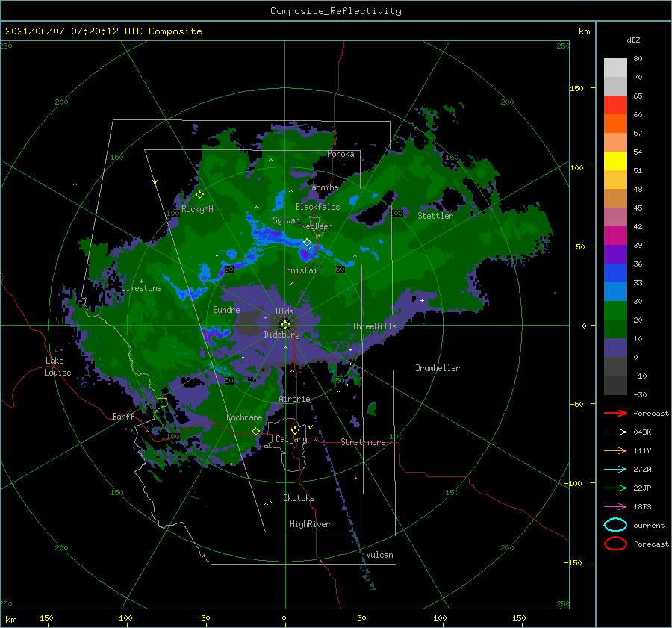Image resolution: width=672 pixels, height=628 pixels.
Task: Pick the purple swatch near 39 dBZ
Action: pyautogui.click(x=615, y=254)
